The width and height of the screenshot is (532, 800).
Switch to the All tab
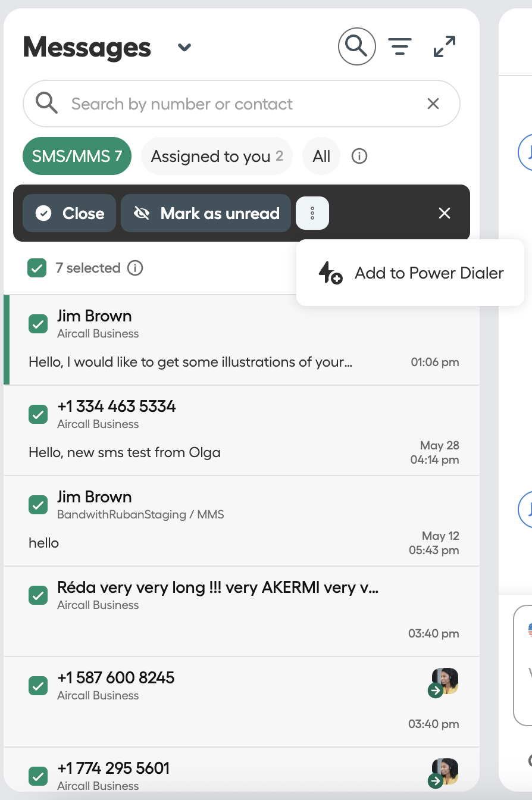(x=321, y=156)
